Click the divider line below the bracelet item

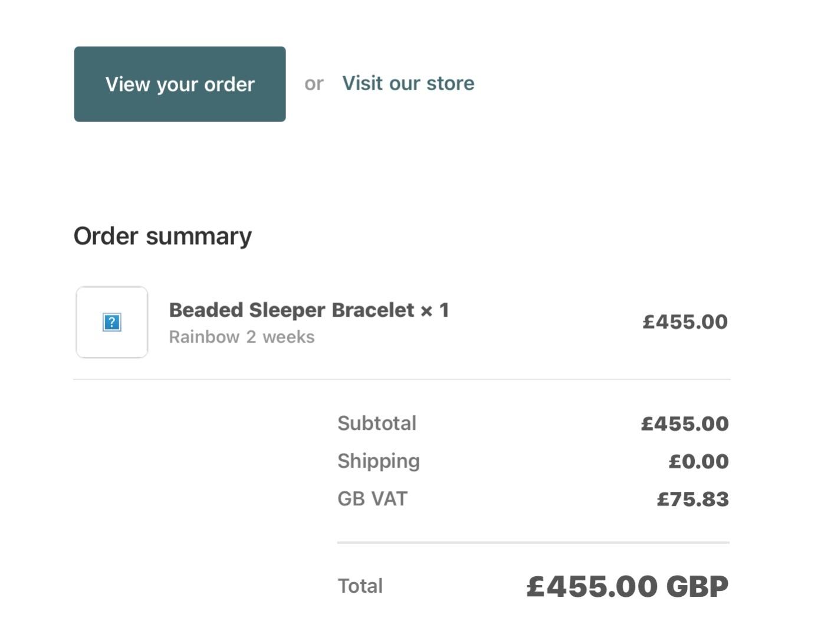pyautogui.click(x=402, y=379)
